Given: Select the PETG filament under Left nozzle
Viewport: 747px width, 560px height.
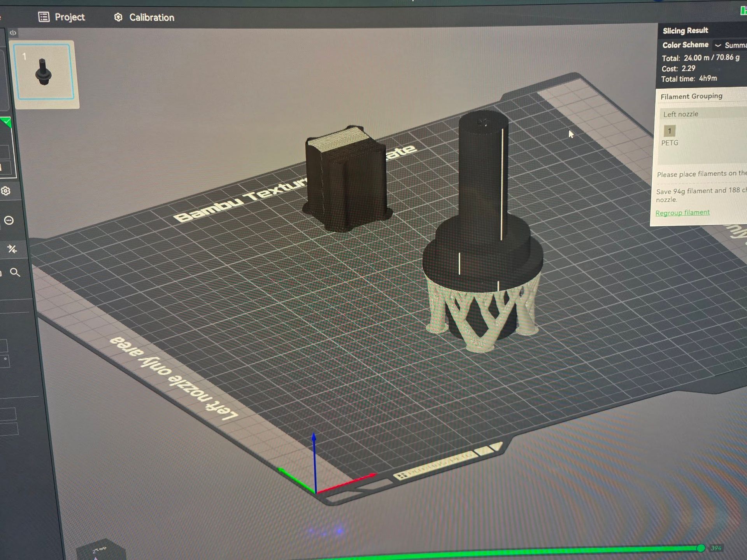Looking at the screenshot, I should pos(669,143).
